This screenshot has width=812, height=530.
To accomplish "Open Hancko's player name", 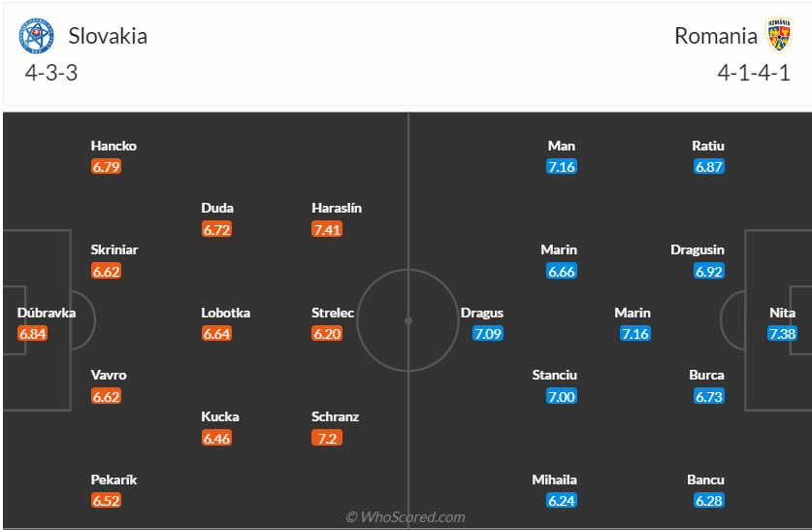I will [x=114, y=146].
